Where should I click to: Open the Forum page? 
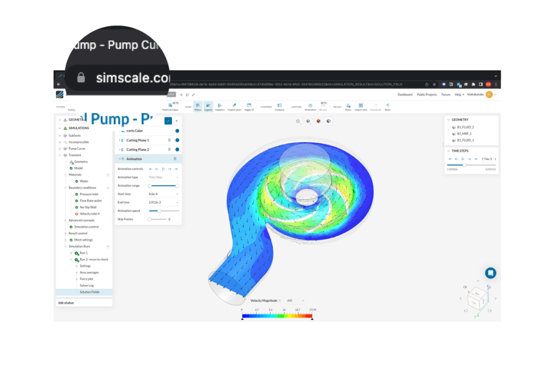pos(446,94)
